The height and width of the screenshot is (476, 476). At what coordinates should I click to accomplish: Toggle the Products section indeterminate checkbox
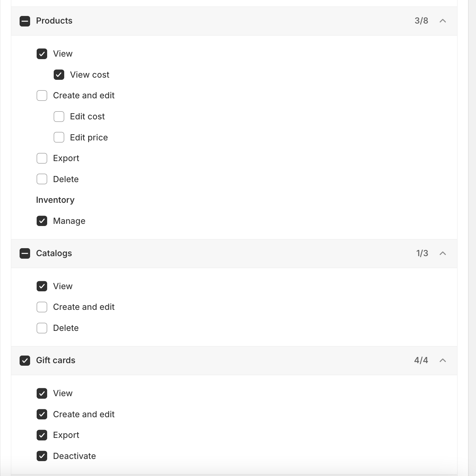(x=25, y=21)
